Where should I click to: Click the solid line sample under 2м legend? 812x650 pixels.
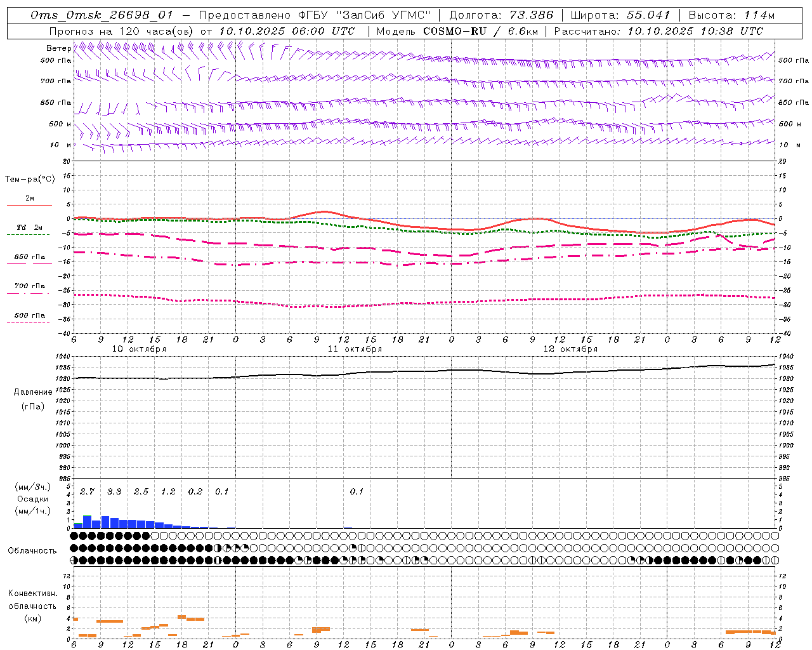click(29, 206)
